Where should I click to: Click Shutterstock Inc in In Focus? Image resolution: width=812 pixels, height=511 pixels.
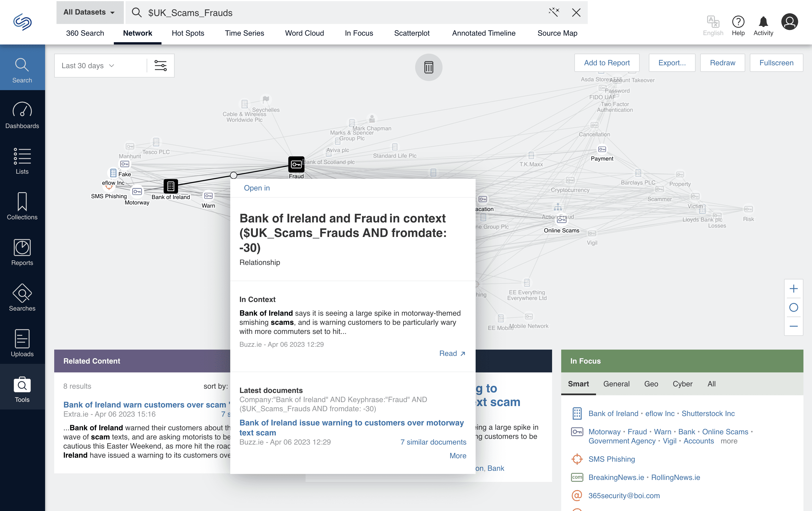tap(708, 413)
